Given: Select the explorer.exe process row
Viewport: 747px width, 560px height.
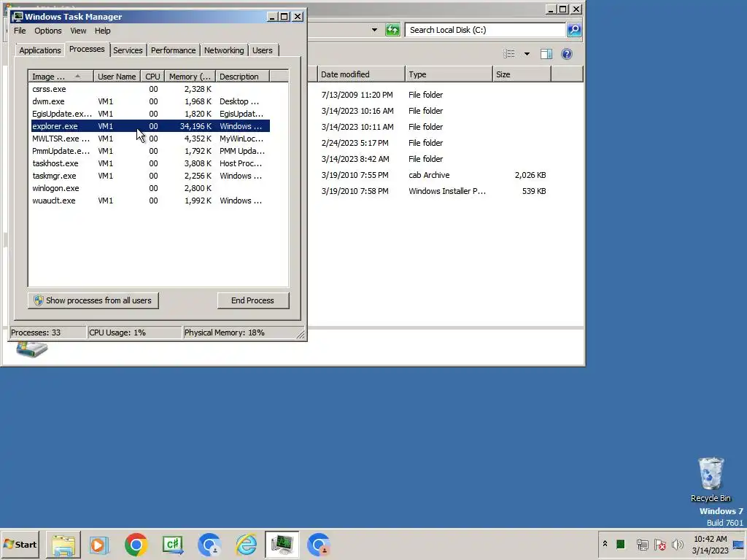Looking at the screenshot, I should 150,126.
